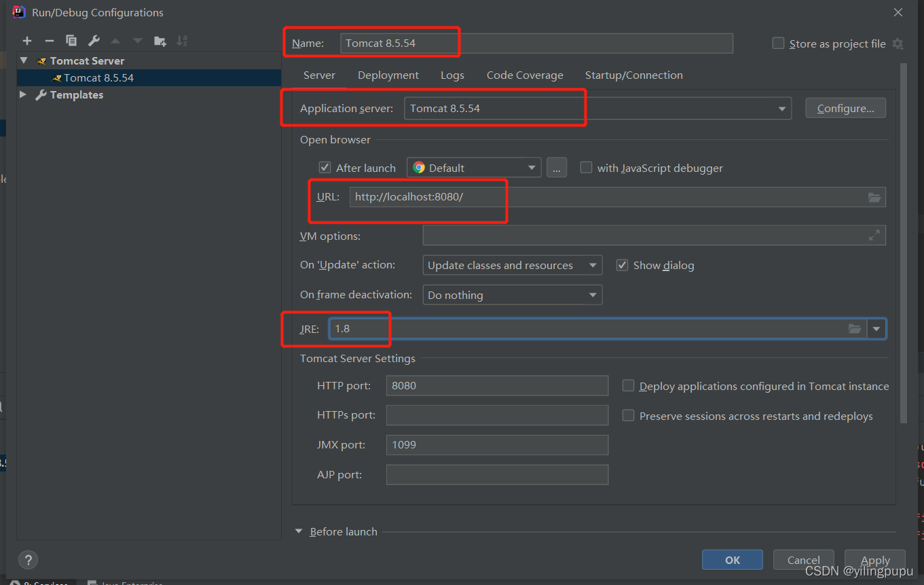Image resolution: width=924 pixels, height=585 pixels.
Task: Expand the Templates tree node
Action: click(24, 94)
